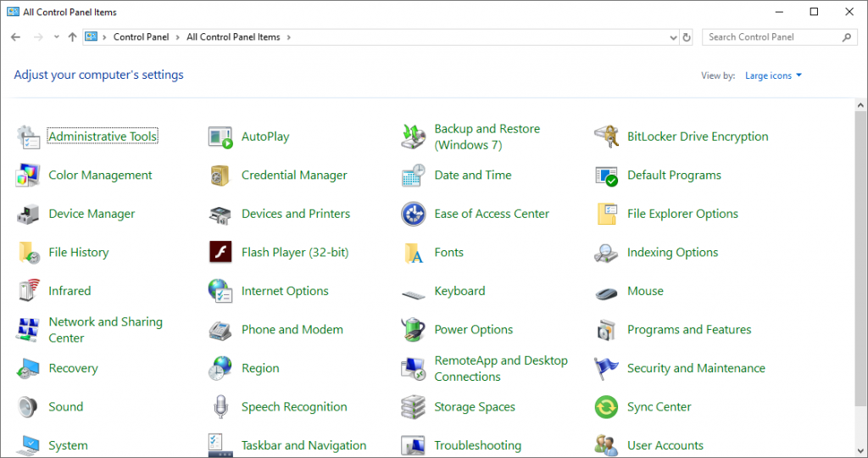Image resolution: width=868 pixels, height=458 pixels.
Task: Open the Devices and Printers icon
Action: click(220, 215)
